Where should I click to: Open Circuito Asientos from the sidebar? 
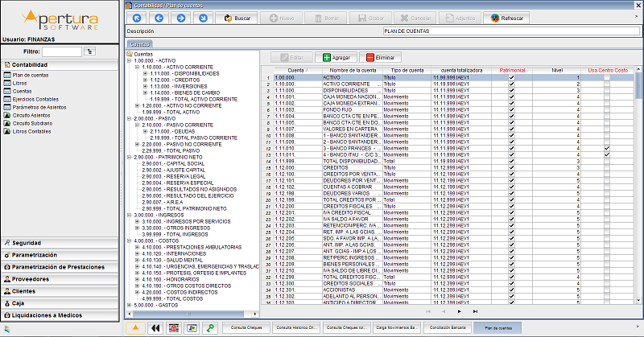(x=31, y=115)
